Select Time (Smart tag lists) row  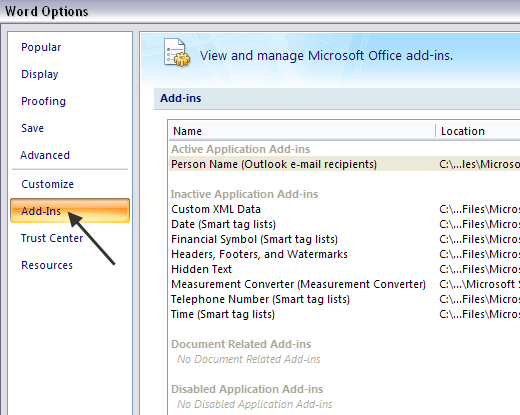(345, 314)
